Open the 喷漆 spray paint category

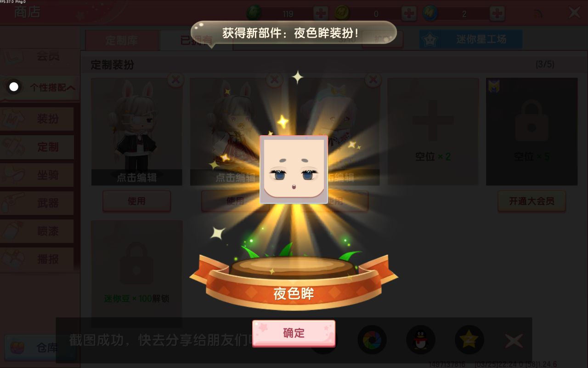click(x=37, y=231)
